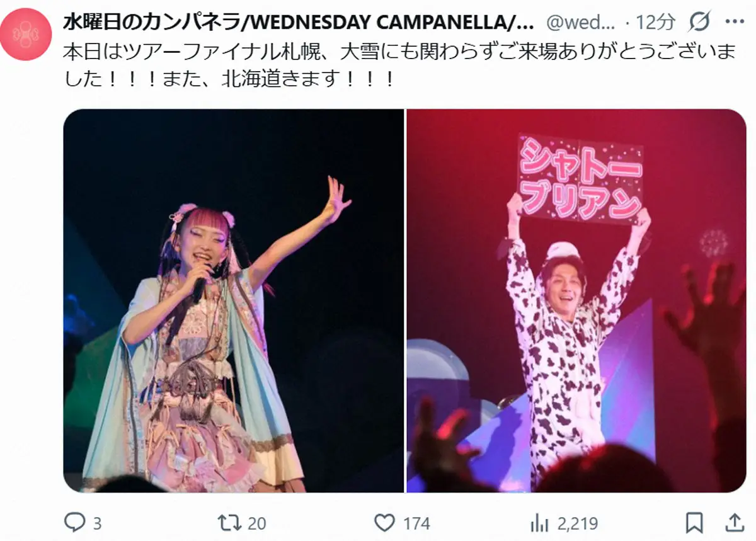
Task: Click the reply count number 3
Action: (x=98, y=523)
